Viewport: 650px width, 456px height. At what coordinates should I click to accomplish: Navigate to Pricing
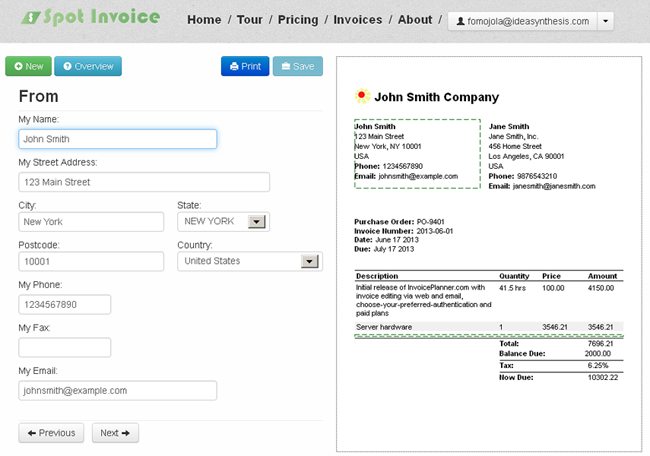tap(298, 19)
